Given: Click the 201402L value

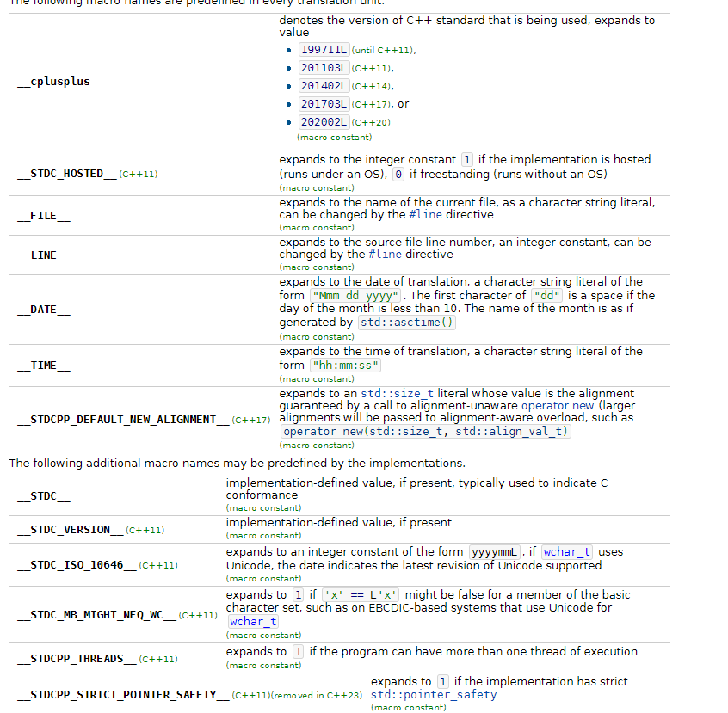Looking at the screenshot, I should click(324, 86).
